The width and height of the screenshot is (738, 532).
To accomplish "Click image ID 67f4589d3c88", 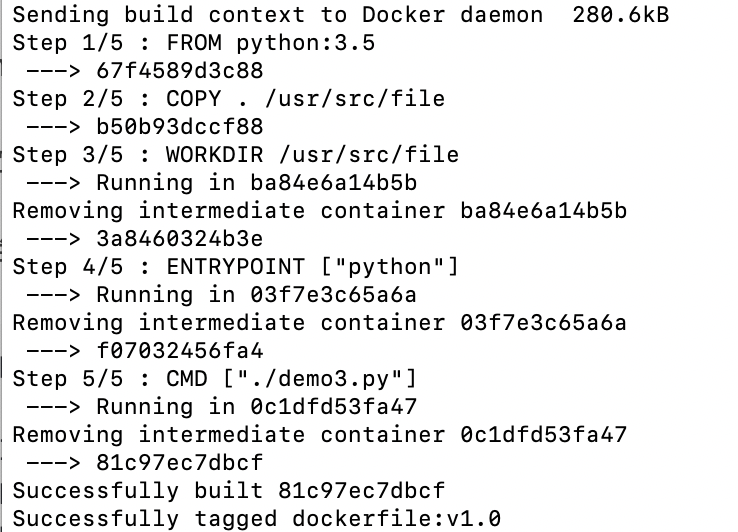I will [x=180, y=71].
